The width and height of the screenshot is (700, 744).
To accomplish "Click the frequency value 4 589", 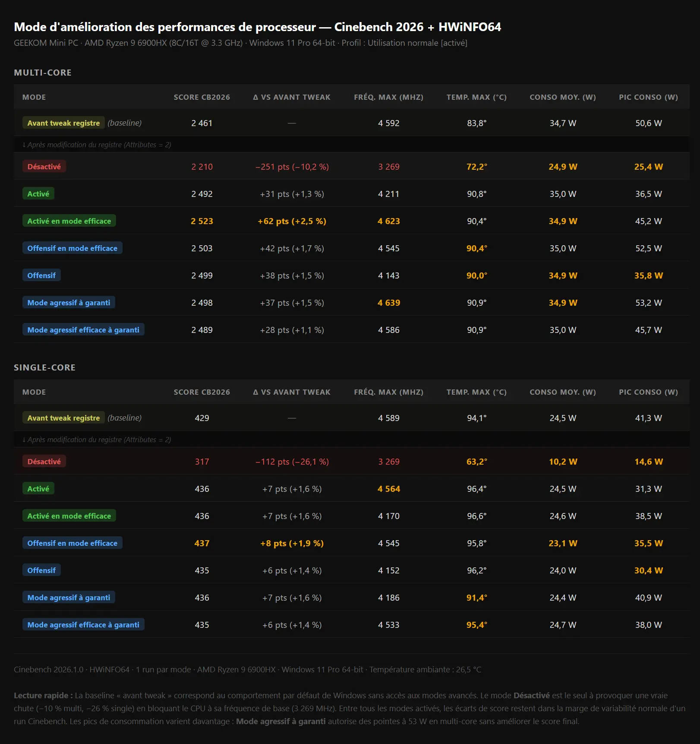I will [x=388, y=418].
